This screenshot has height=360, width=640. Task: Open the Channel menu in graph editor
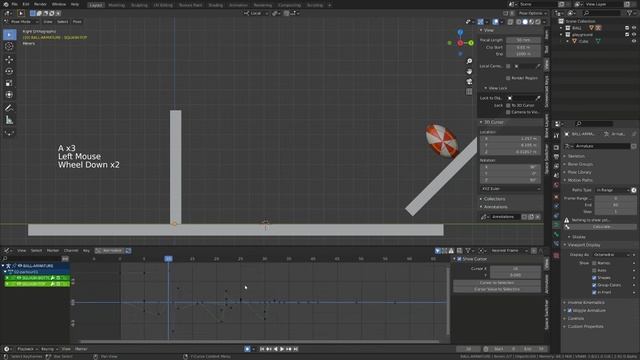pos(71,251)
